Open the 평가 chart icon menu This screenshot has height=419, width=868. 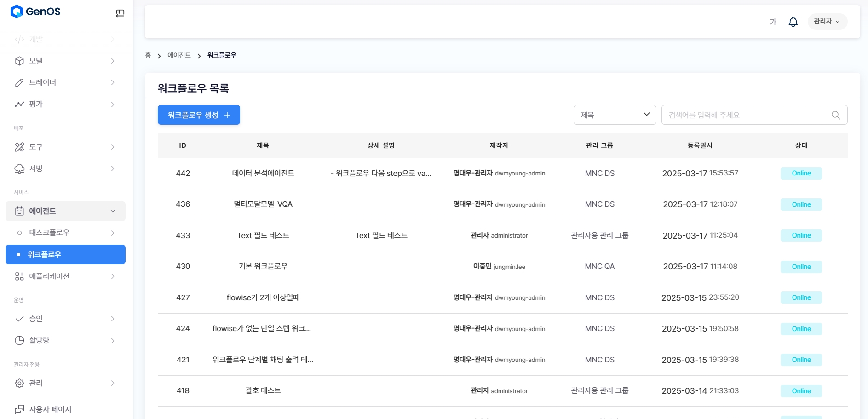coord(19,104)
